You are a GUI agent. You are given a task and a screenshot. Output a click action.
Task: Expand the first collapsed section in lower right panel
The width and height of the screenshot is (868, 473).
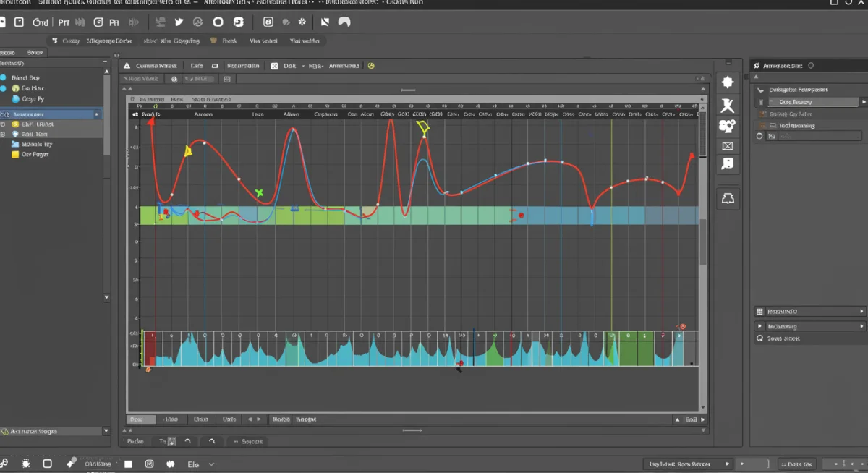(x=861, y=311)
